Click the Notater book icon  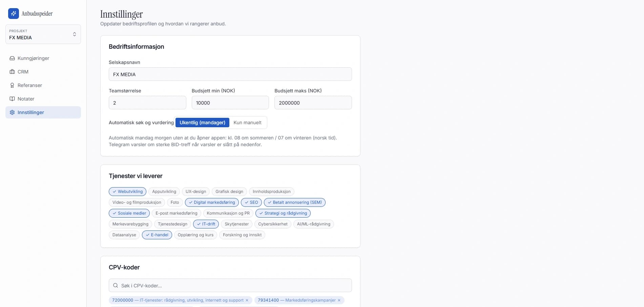(12, 99)
